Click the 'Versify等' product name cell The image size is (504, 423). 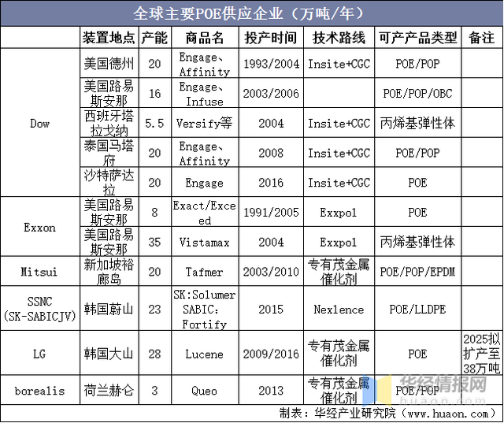click(205, 123)
